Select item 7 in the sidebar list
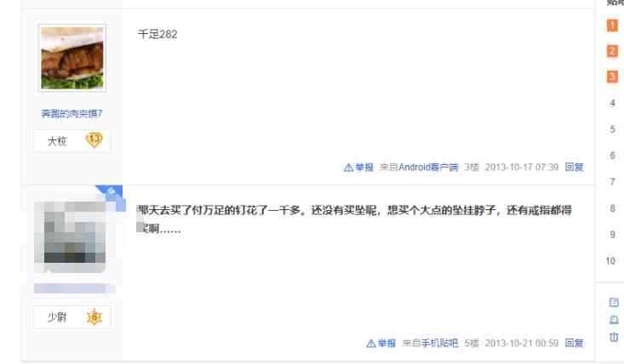Viewport: 624px width, 364px height. point(612,182)
